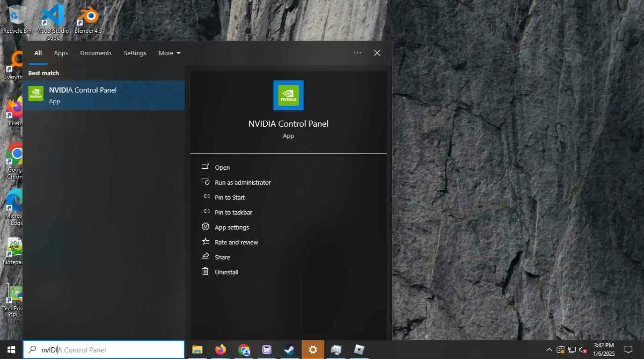Open the Roblox taskbar icon
The image size is (644, 359).
click(x=359, y=350)
